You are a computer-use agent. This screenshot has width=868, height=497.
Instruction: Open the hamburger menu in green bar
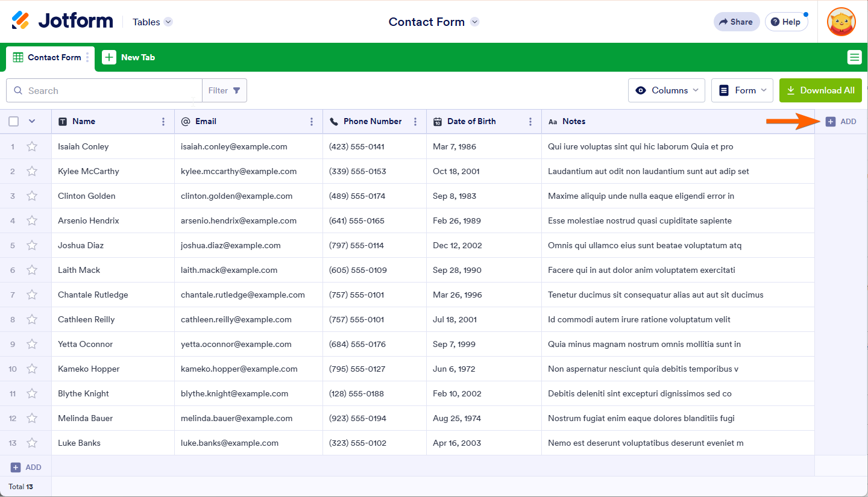[x=854, y=57]
